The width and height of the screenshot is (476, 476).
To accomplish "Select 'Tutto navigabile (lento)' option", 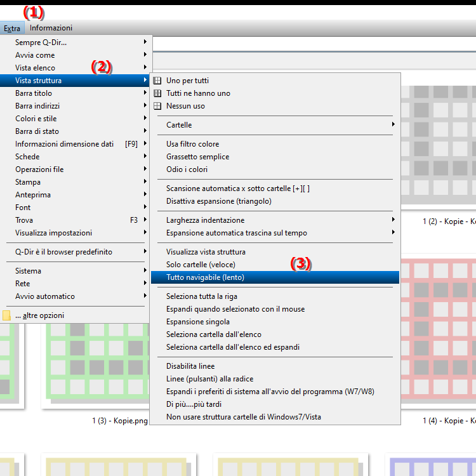I will [275, 277].
